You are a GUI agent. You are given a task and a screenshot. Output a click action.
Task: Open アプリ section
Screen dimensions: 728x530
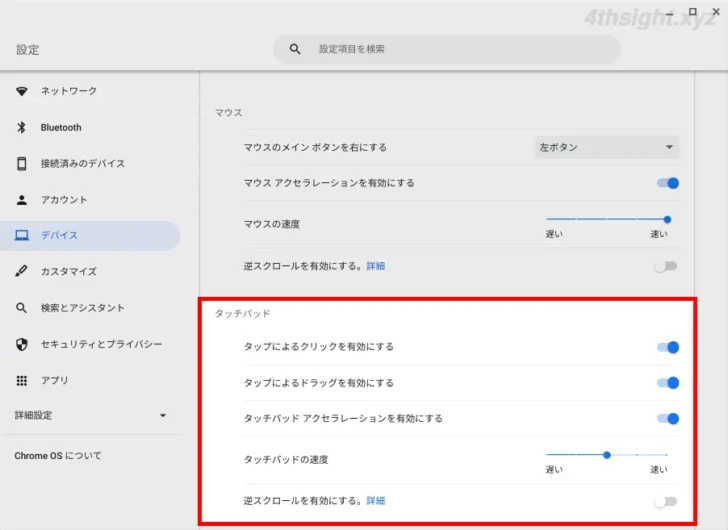coord(90,381)
